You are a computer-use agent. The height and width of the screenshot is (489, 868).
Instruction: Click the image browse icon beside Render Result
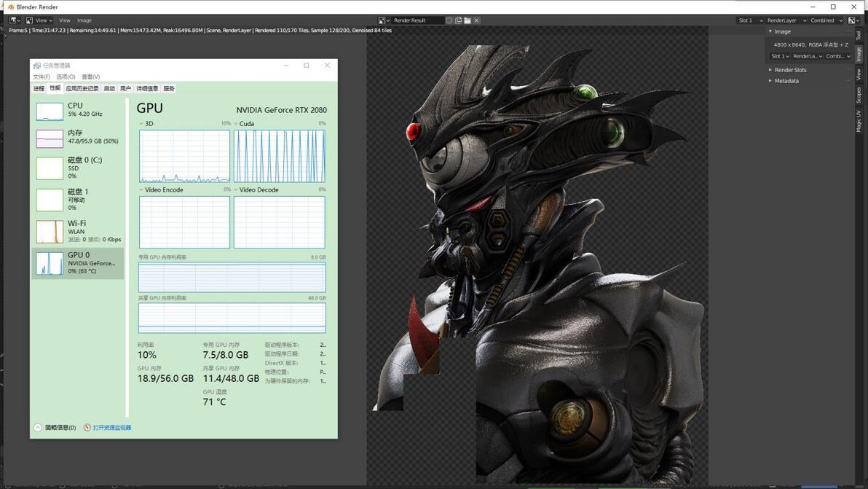384,20
